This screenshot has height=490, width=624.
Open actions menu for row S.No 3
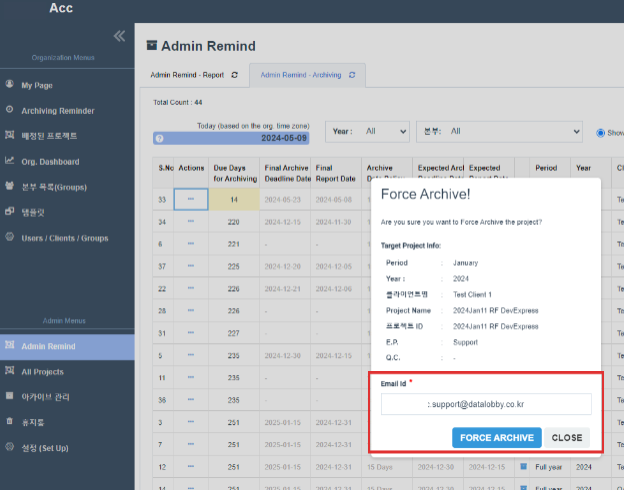(191, 422)
